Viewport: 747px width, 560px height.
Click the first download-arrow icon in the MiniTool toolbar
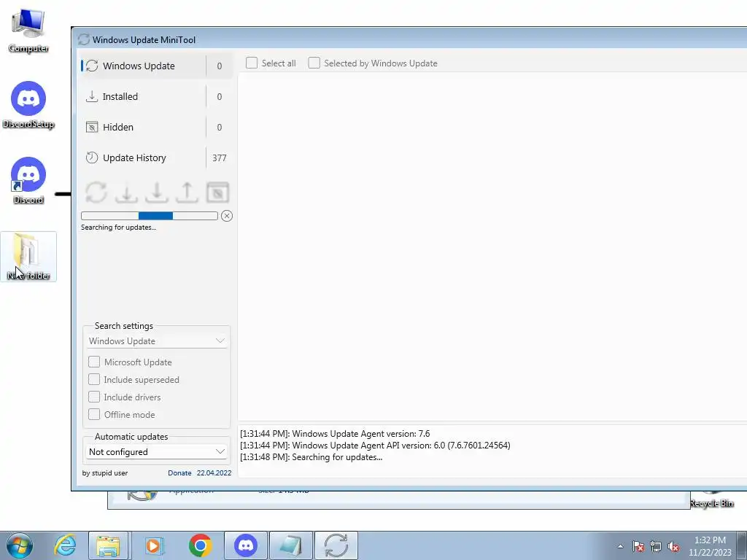pos(126,192)
